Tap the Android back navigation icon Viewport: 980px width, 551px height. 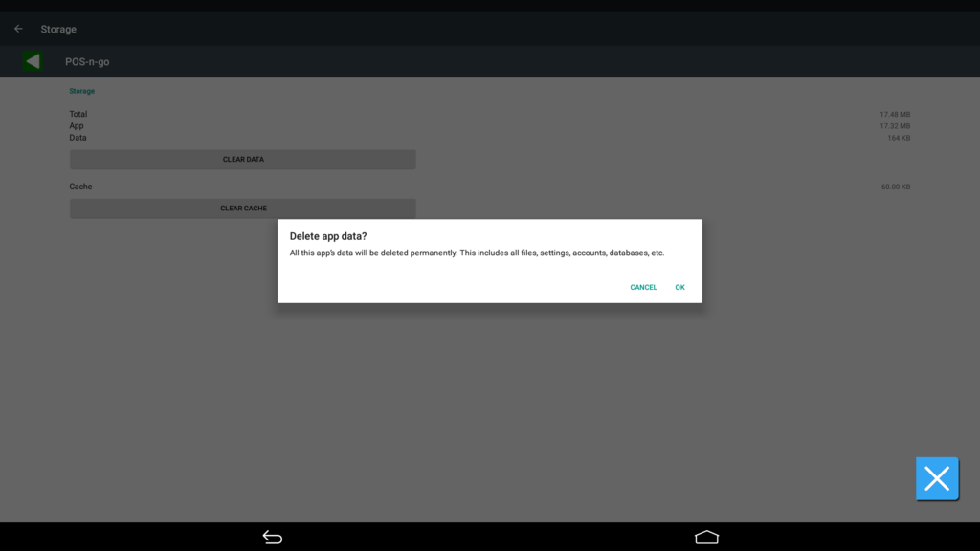click(x=273, y=537)
